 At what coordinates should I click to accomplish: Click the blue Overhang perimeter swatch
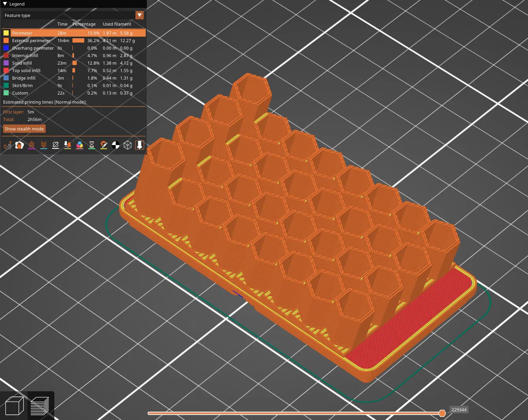click(x=6, y=48)
